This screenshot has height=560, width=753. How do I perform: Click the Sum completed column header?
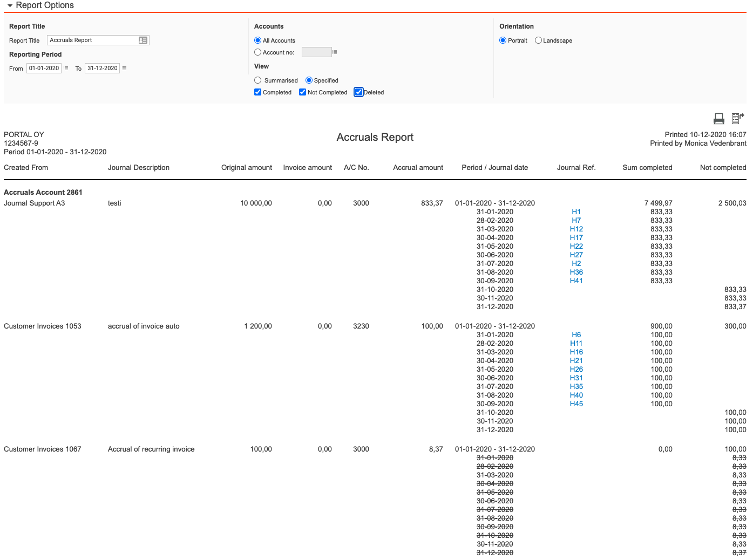[647, 168]
